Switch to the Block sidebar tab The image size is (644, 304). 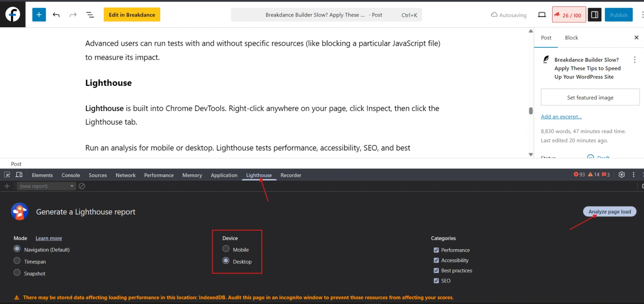571,38
